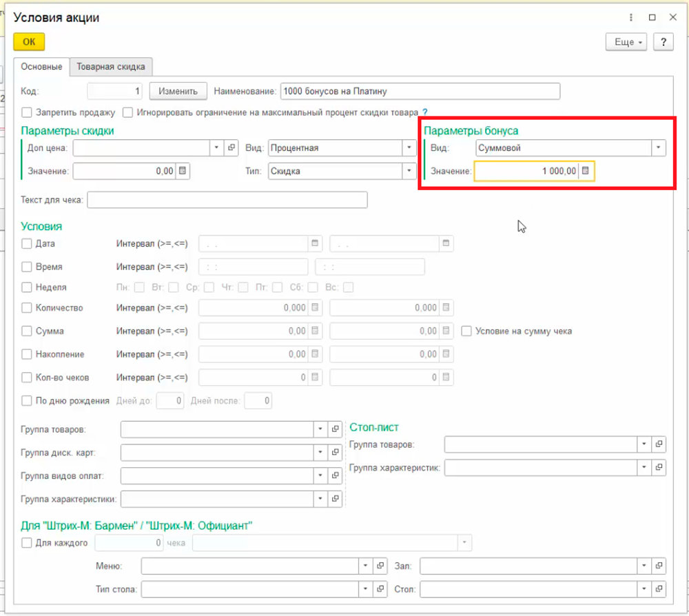Open the Еще dropdown menu
This screenshot has width=689, height=616.
tap(626, 42)
